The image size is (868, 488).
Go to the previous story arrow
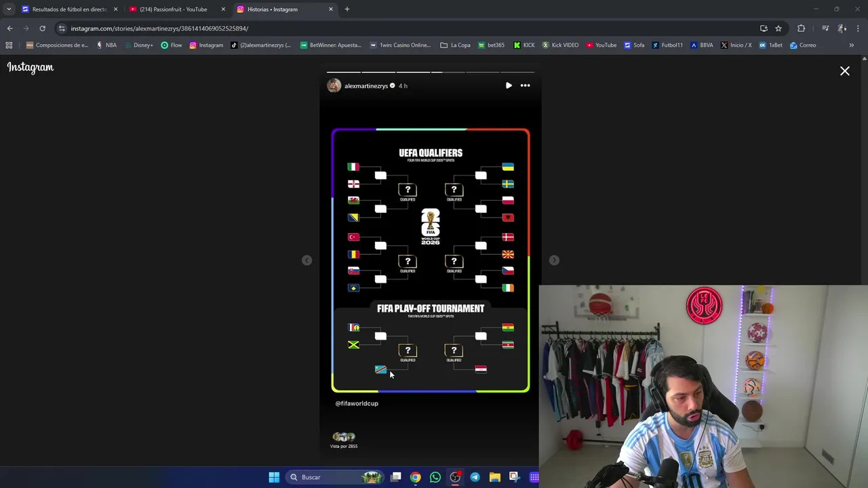[x=307, y=260]
